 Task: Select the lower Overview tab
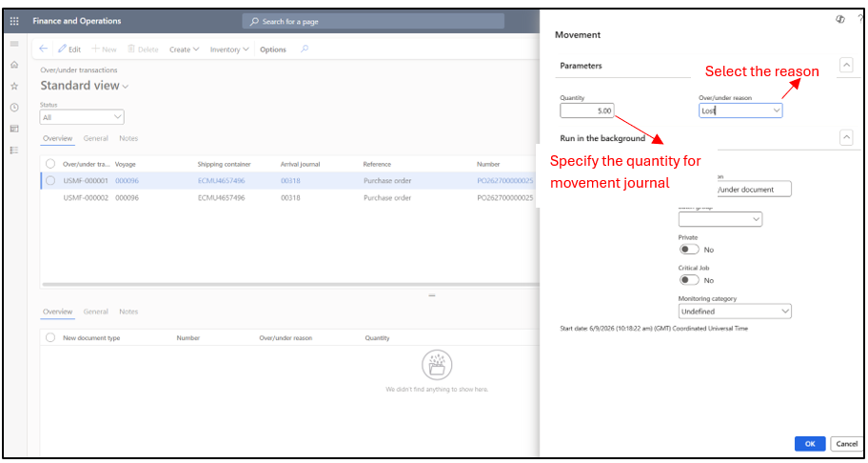pyautogui.click(x=57, y=312)
